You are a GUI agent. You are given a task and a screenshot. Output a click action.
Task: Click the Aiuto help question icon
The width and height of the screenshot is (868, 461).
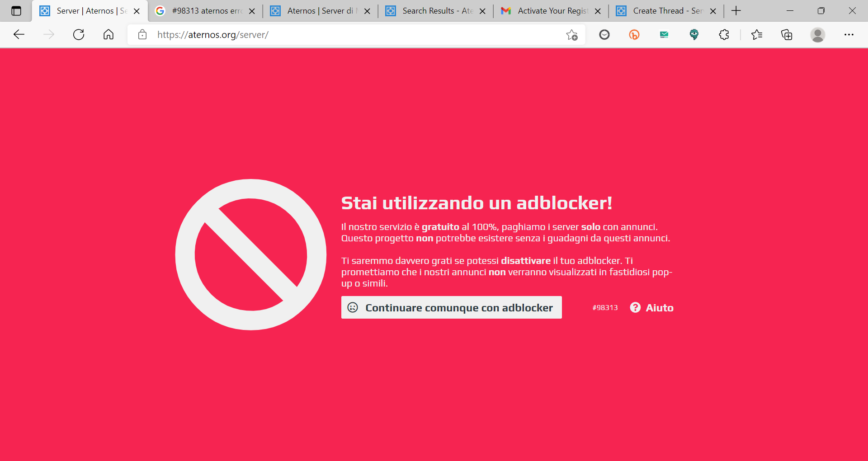pos(635,307)
